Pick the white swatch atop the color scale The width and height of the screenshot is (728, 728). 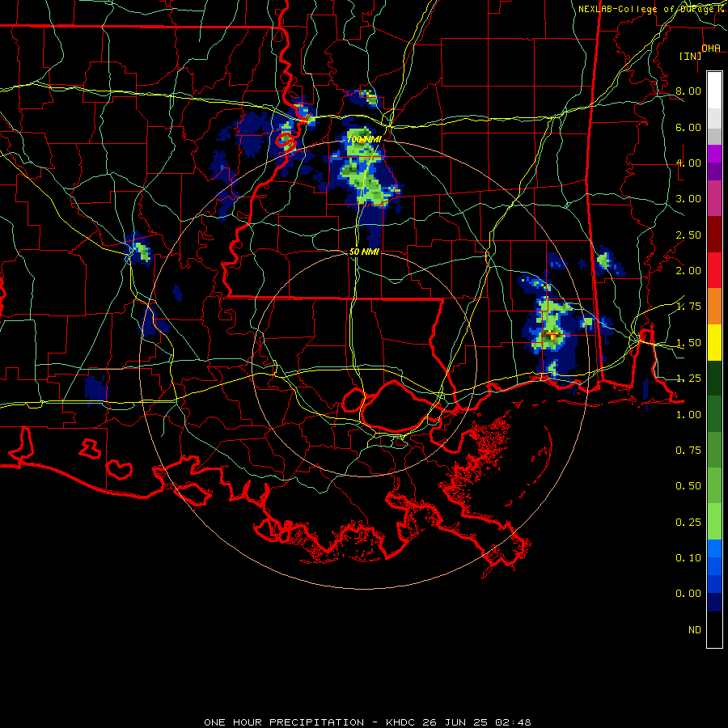tap(714, 91)
